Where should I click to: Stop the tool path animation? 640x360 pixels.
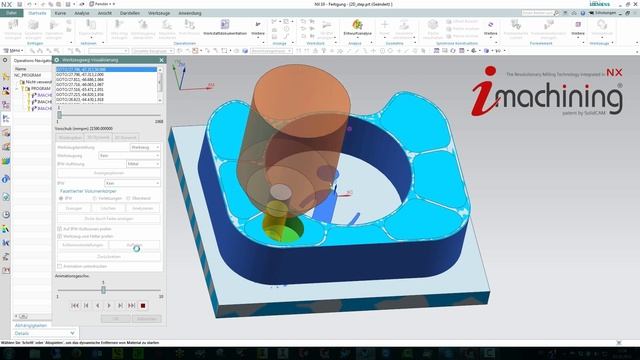pos(143,305)
